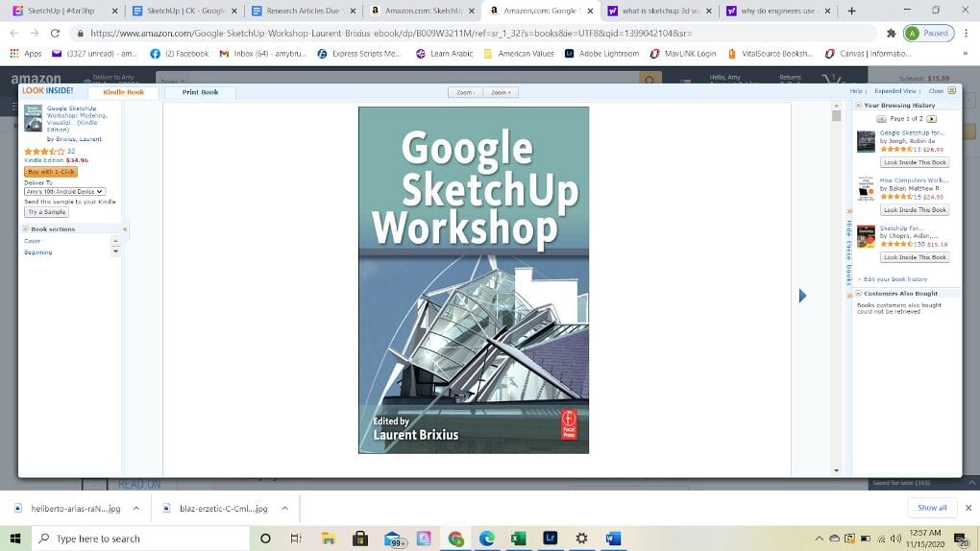Open the Google SketchUp Workshop title link
The width and height of the screenshot is (980, 551).
point(78,119)
